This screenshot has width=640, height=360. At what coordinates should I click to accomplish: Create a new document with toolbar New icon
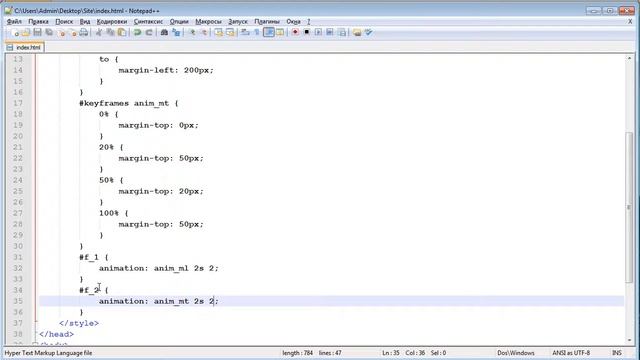point(15,33)
